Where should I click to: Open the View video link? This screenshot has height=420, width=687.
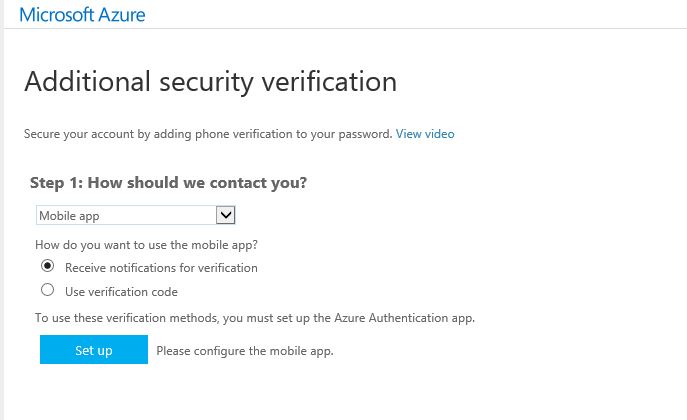[x=425, y=133]
